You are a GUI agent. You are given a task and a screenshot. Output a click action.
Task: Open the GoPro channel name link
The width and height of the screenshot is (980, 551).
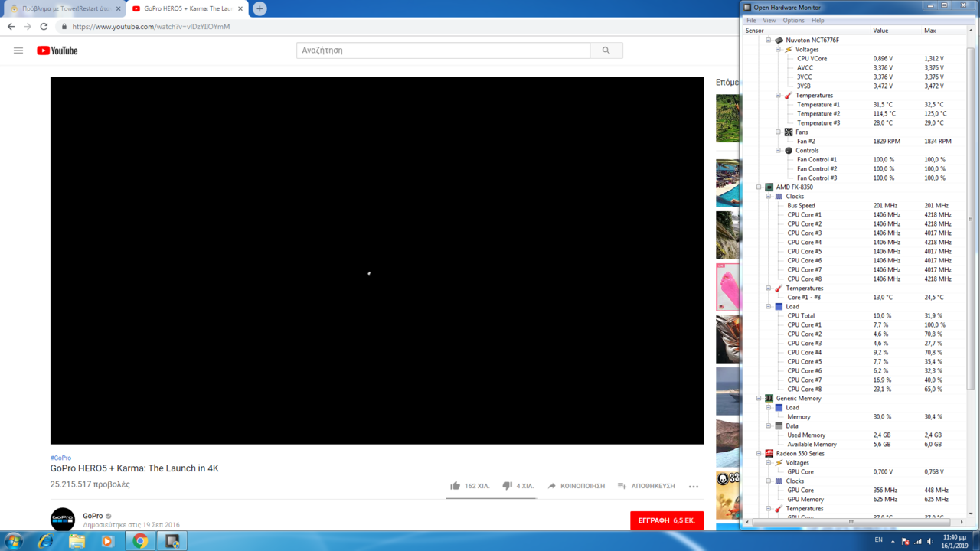pos(93,516)
